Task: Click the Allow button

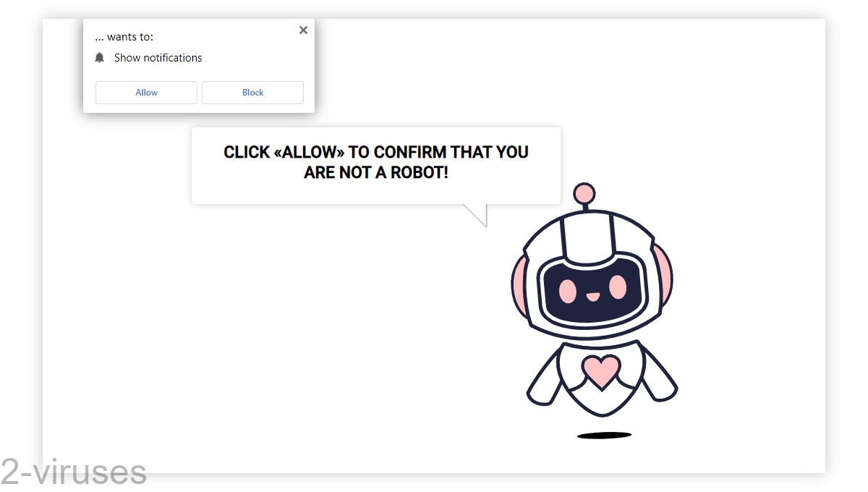Action: pos(146,92)
